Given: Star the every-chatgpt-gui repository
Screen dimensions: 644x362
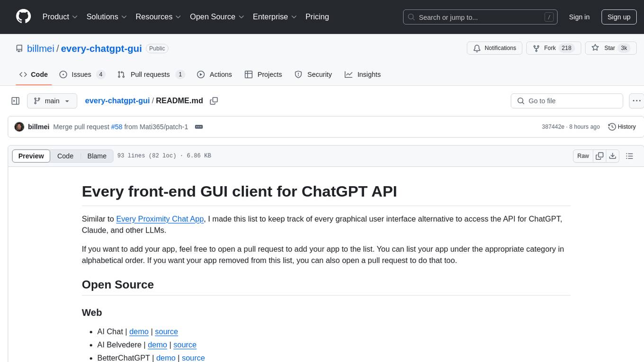Looking at the screenshot, I should [610, 48].
